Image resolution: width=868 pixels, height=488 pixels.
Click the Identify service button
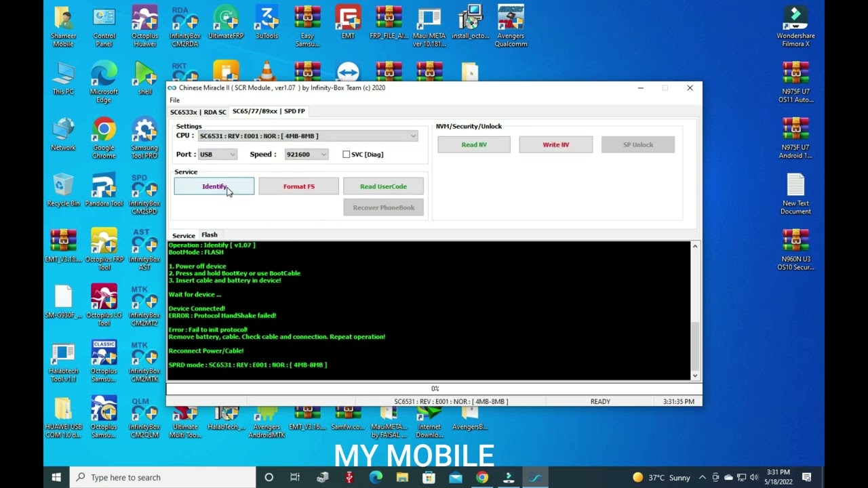click(214, 186)
